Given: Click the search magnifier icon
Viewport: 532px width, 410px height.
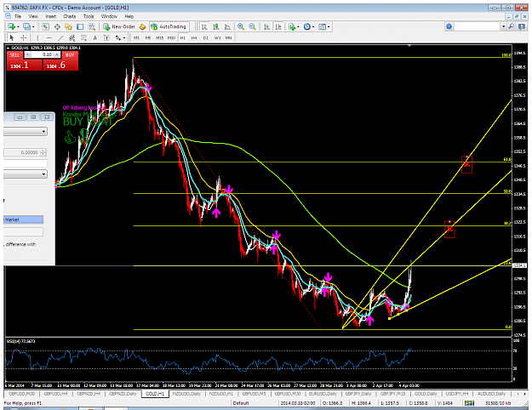Looking at the screenshot, I should point(512,26).
